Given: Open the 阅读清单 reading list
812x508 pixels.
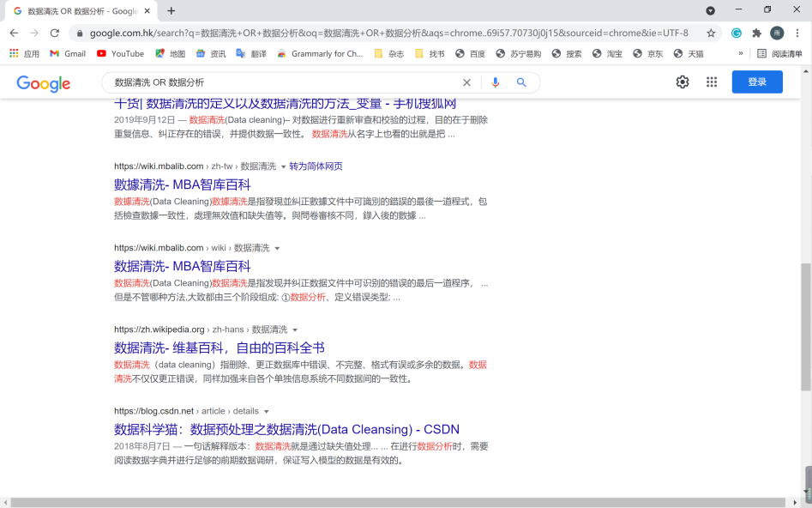Looking at the screenshot, I should (x=779, y=53).
